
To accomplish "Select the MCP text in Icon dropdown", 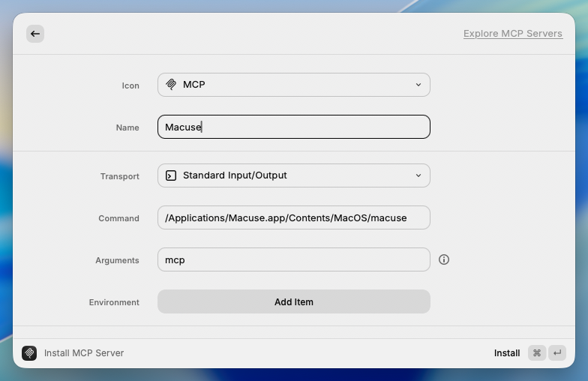I will tap(193, 85).
